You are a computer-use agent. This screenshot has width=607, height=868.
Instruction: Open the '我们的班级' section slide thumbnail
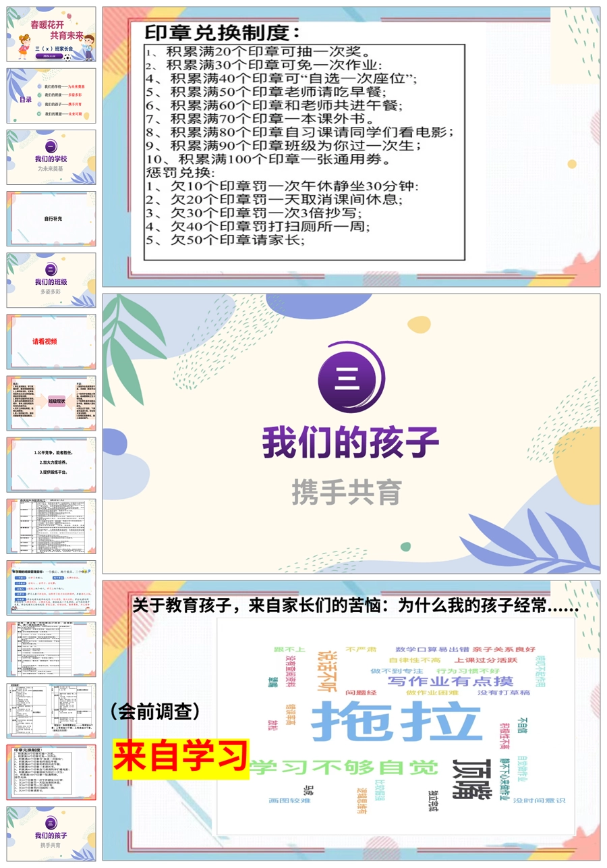(x=51, y=280)
